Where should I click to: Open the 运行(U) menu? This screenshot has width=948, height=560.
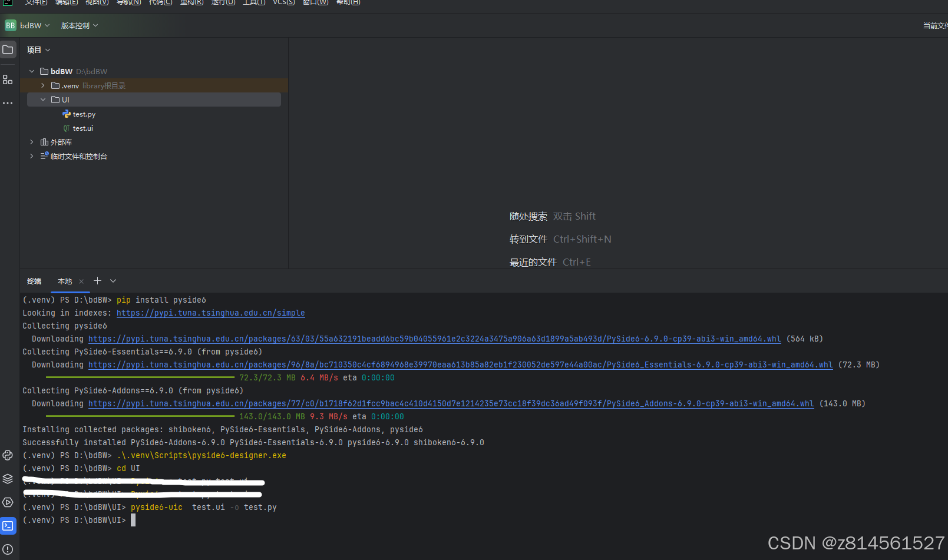click(x=223, y=3)
